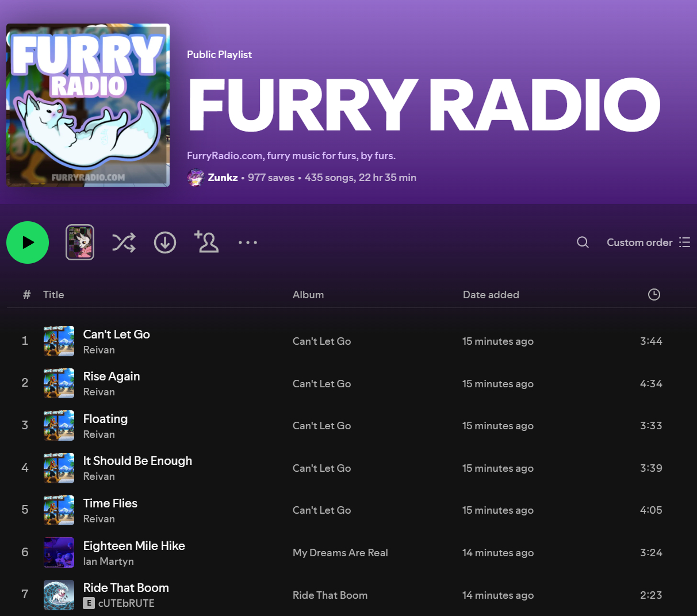Open artist Ian Martyn's page
This screenshot has height=616, width=697.
109,561
